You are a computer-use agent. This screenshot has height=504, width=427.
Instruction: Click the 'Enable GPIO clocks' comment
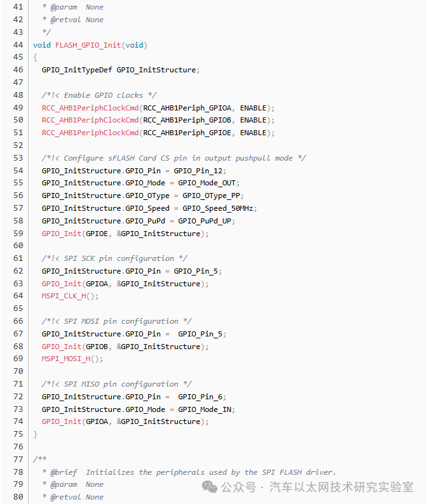tap(98, 95)
